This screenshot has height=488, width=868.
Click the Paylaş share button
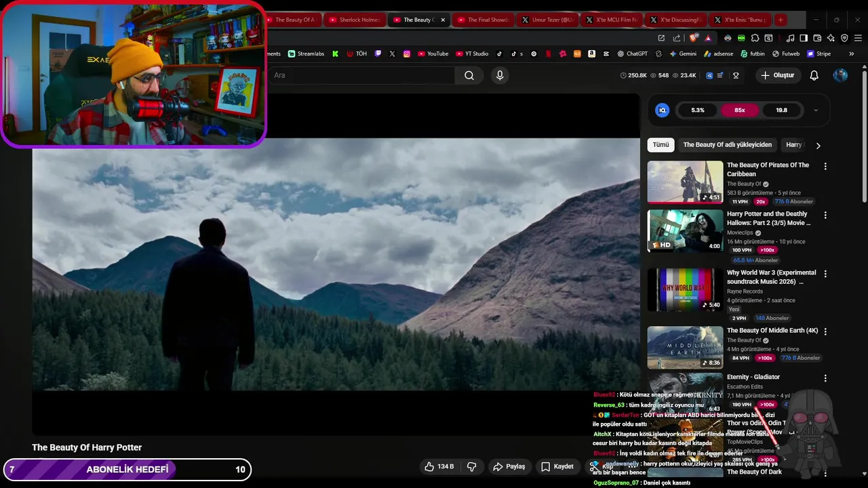pos(509,466)
